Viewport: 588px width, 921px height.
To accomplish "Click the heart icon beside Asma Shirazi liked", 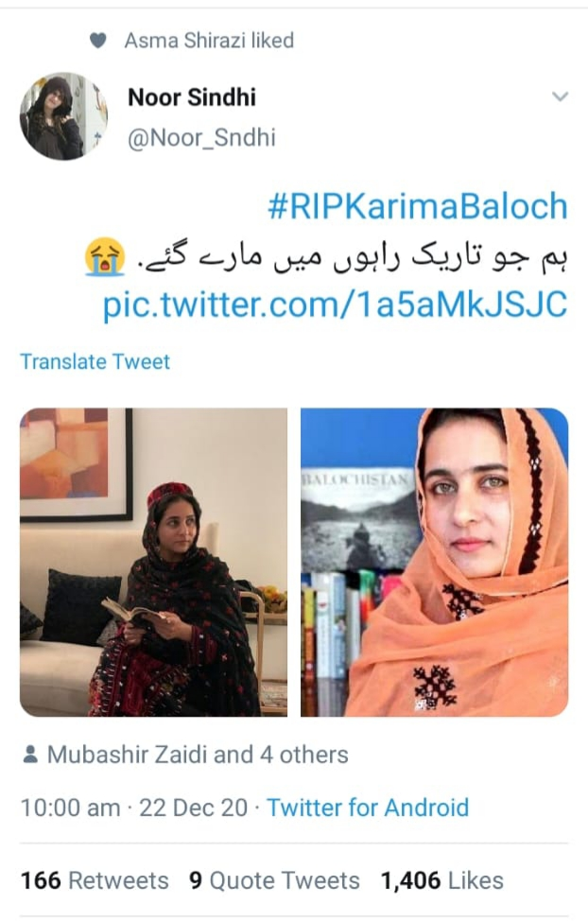I will pos(97,41).
